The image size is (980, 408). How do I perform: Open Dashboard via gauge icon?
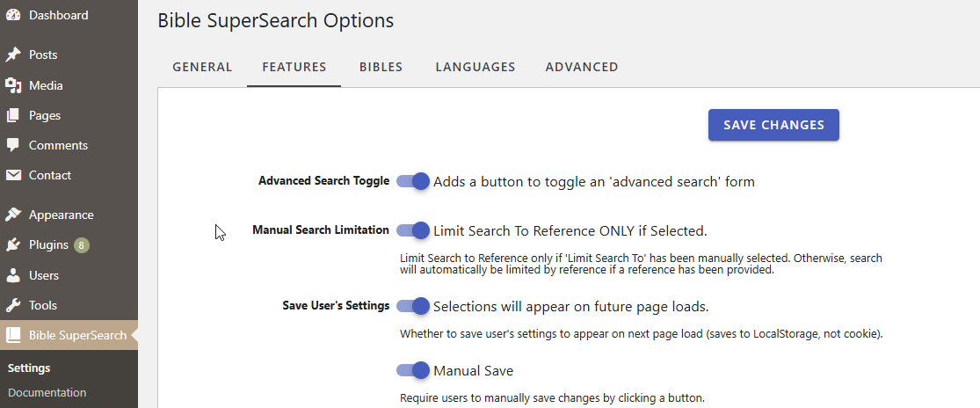pyautogui.click(x=13, y=16)
